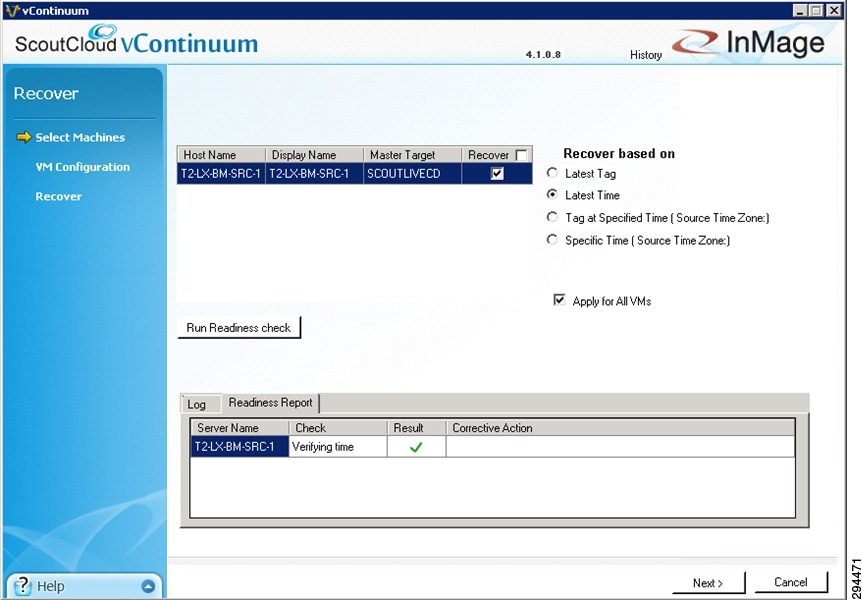862x600 pixels.
Task: Toggle Apply for All VMs checkbox
Action: click(559, 300)
